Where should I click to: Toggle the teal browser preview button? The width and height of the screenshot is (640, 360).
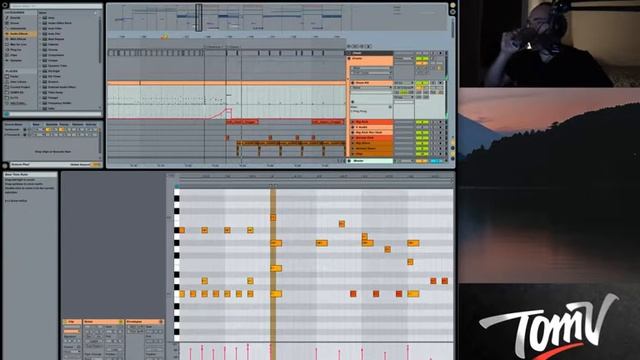pos(7,114)
